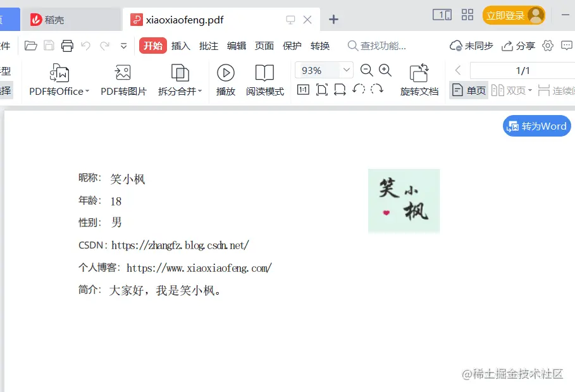Click the print icon
This screenshot has height=392, width=575.
(x=67, y=46)
